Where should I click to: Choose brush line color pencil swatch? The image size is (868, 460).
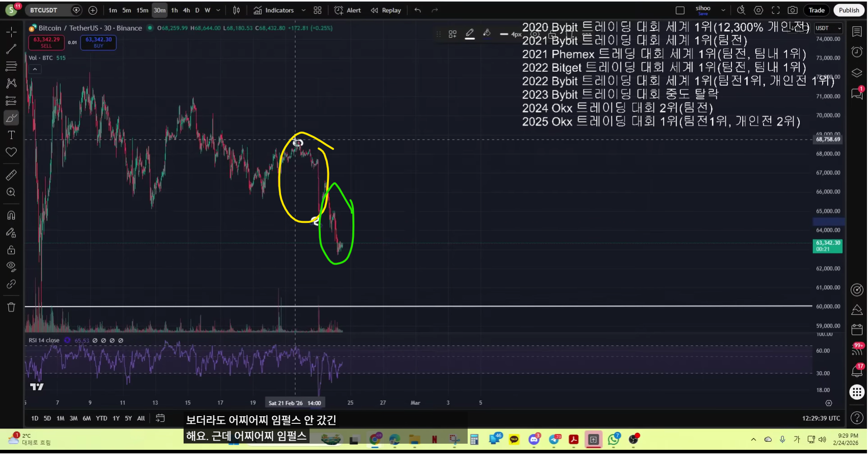tap(470, 34)
